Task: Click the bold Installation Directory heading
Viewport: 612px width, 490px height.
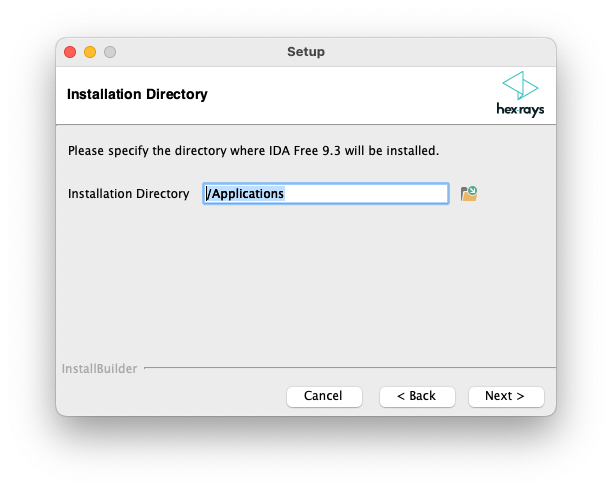Action: tap(137, 95)
